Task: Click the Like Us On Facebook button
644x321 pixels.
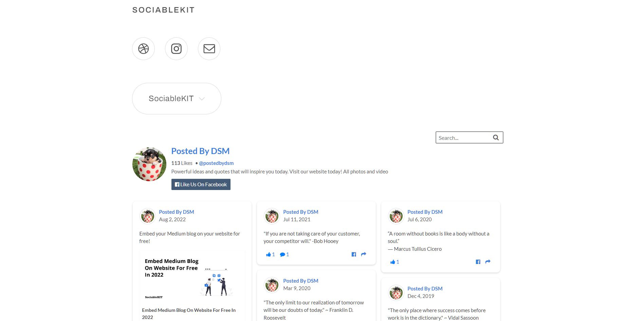Action: tap(201, 184)
